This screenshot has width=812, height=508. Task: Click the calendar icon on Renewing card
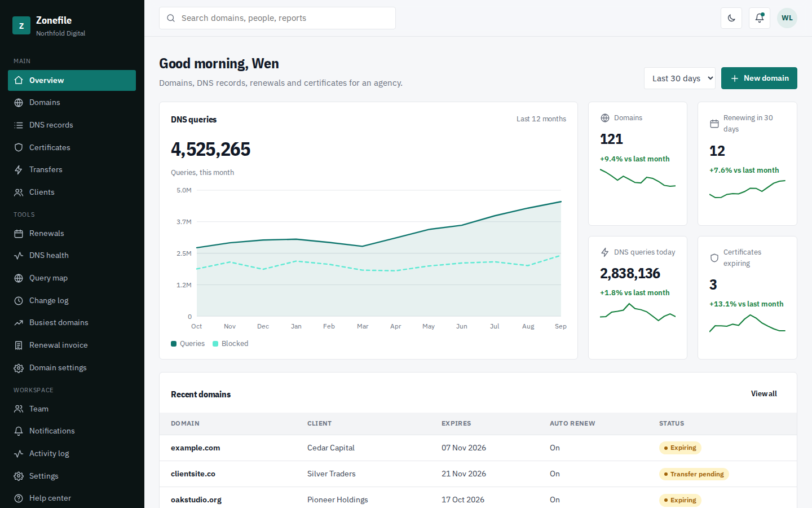[x=714, y=124]
